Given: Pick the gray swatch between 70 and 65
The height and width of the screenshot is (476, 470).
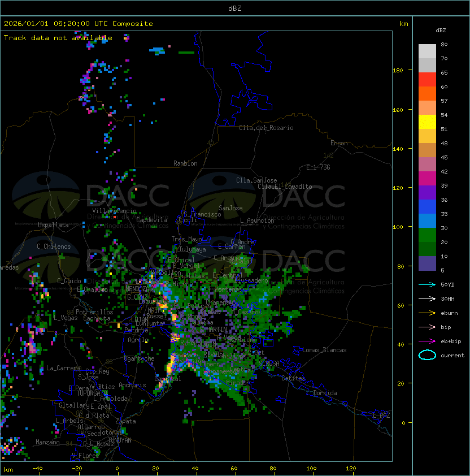Looking at the screenshot, I should [x=427, y=65].
